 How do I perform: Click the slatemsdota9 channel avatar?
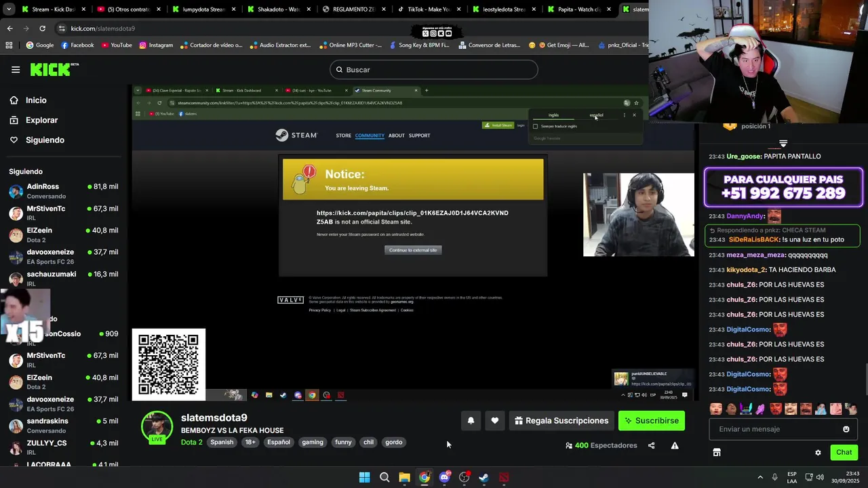(x=157, y=427)
